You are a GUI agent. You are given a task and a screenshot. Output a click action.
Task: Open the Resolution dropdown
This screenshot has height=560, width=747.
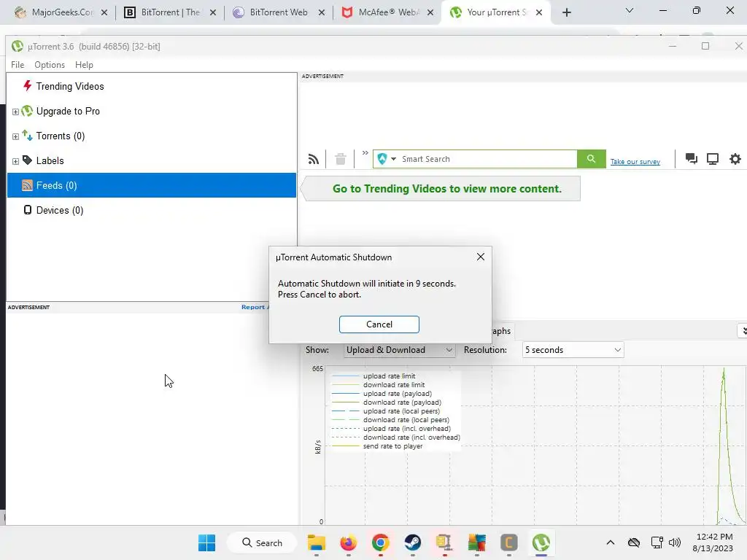(573, 350)
